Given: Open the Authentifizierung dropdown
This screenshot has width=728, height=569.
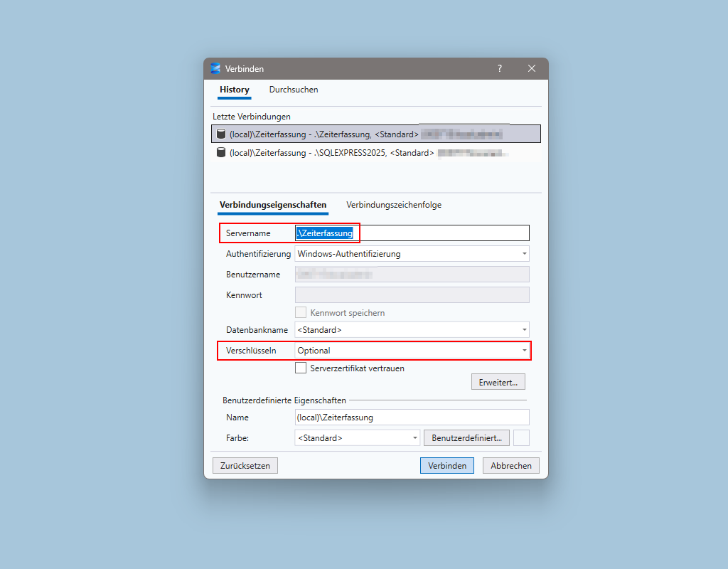Looking at the screenshot, I should point(526,253).
